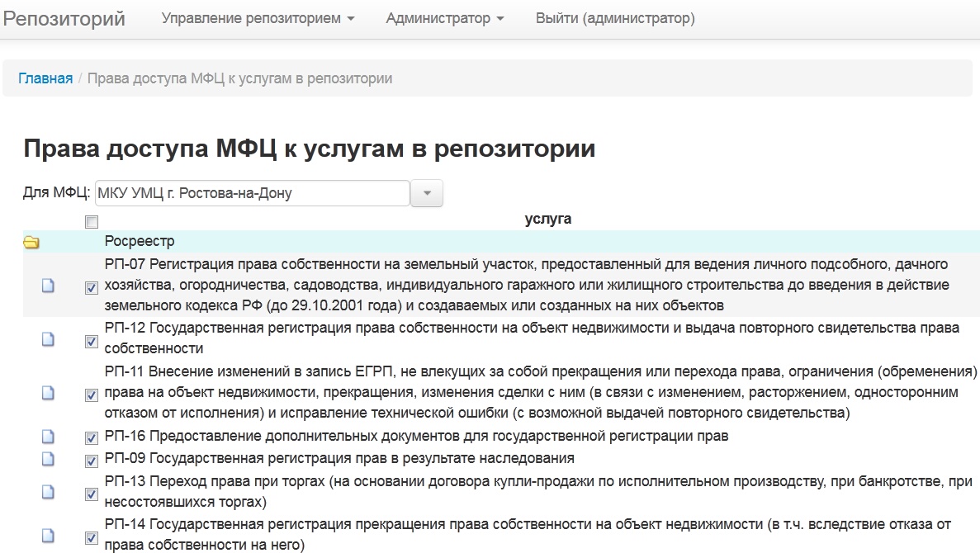Click the document icon beside РП-13 service
Viewport: 980px width, 553px height.
[48, 492]
